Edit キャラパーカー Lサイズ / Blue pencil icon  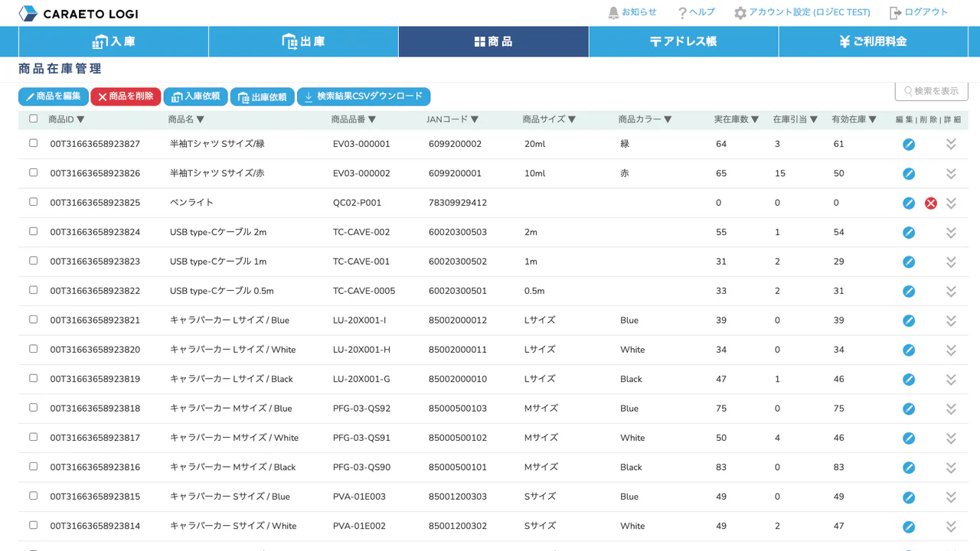909,321
